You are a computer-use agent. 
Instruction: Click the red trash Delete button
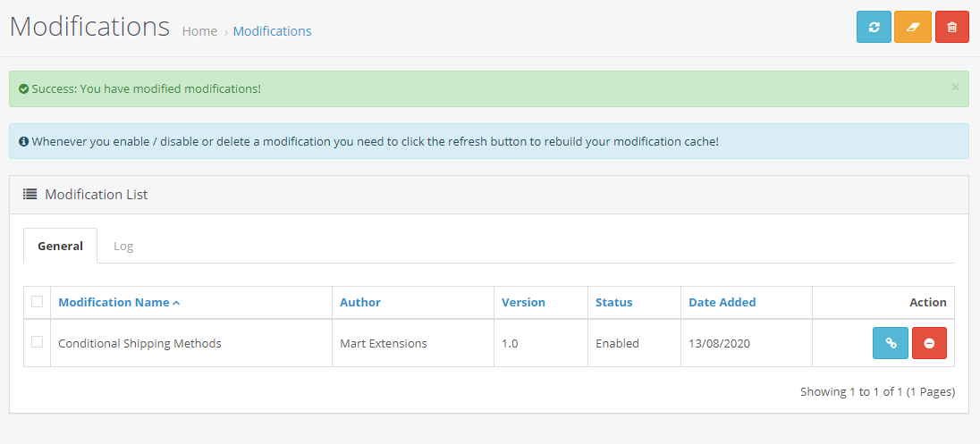[952, 27]
